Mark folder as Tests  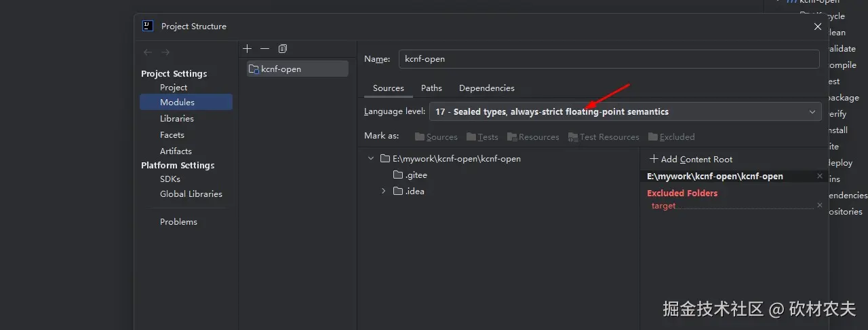coord(482,137)
